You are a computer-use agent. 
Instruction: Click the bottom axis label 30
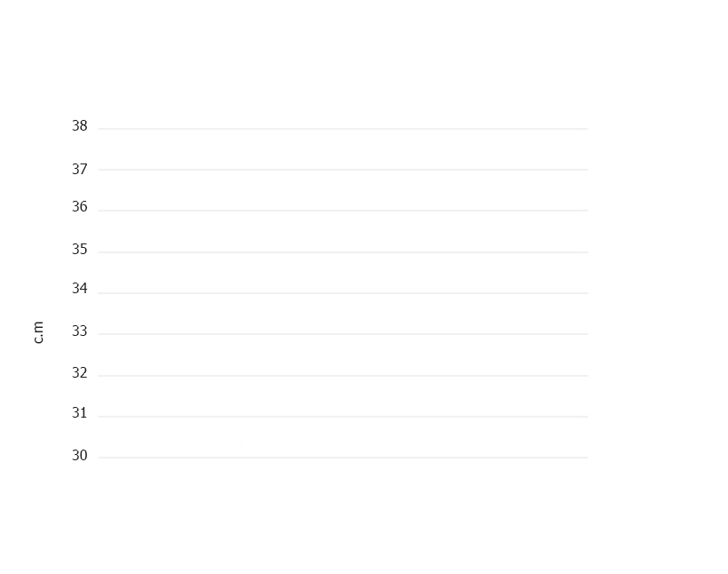tap(79, 456)
